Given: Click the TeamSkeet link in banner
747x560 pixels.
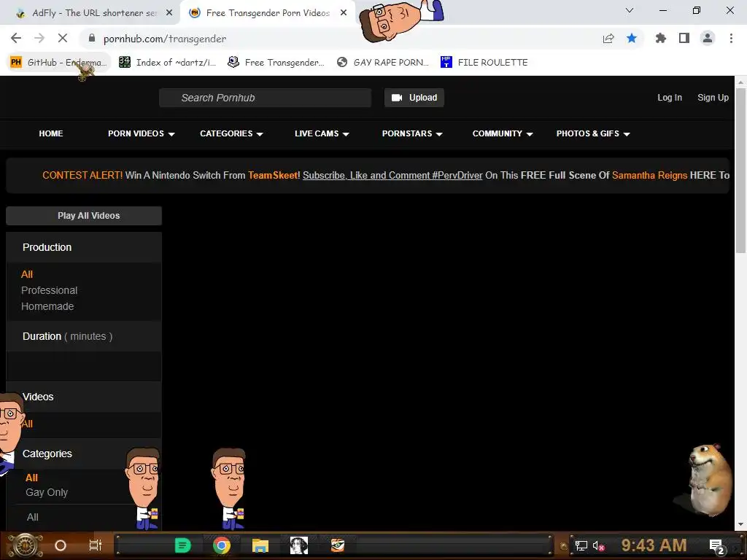Looking at the screenshot, I should pos(273,175).
